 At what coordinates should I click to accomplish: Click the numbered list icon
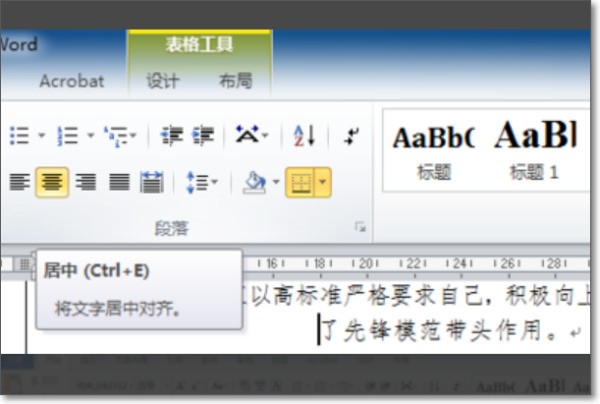67,135
